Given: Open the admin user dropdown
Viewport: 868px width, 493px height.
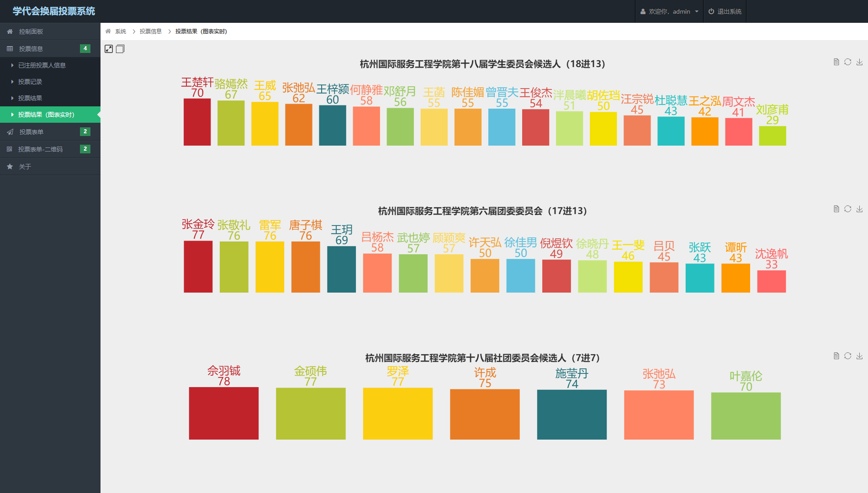Looking at the screenshot, I should click(x=669, y=11).
